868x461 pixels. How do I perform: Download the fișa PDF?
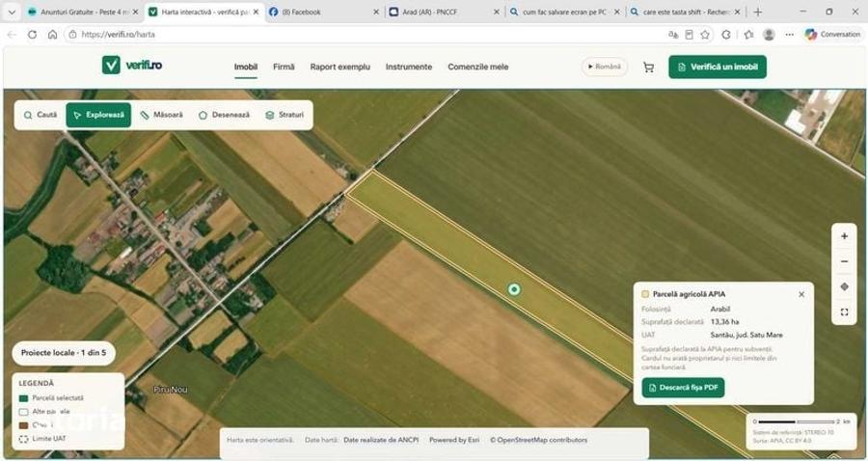(683, 388)
